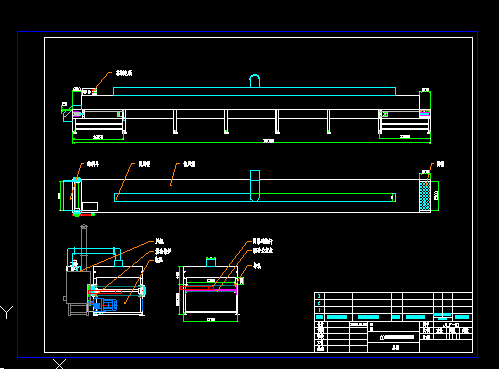Screen dimensions: 499x369
Task: Select the cyan vertical duct in the plan view
Action: [x=255, y=186]
